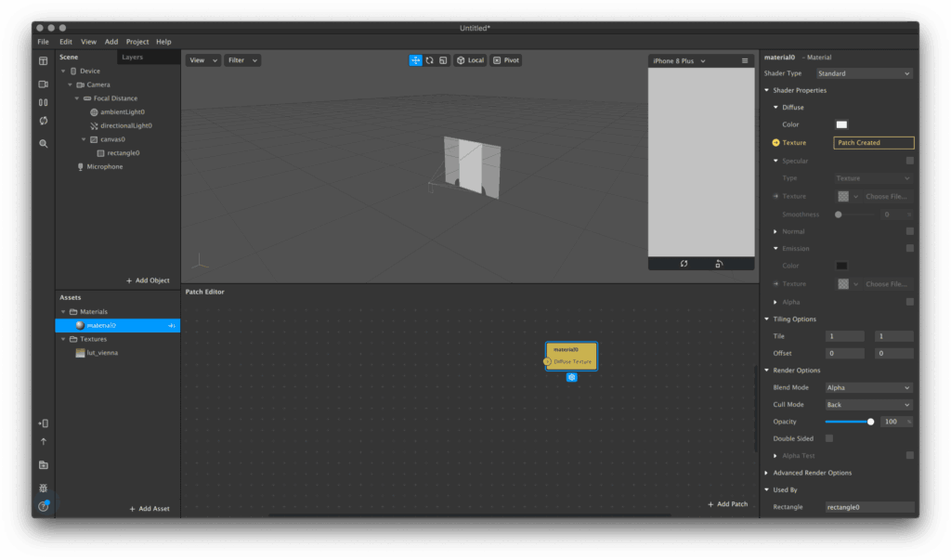951x560 pixels.
Task: Click the Opacity slider handle
Action: click(x=870, y=422)
